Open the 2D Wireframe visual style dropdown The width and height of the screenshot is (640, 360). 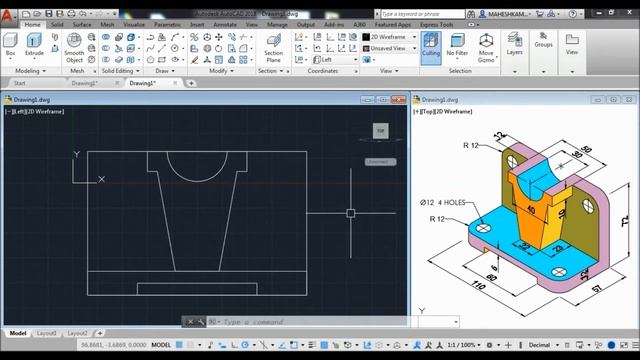(x=390, y=37)
